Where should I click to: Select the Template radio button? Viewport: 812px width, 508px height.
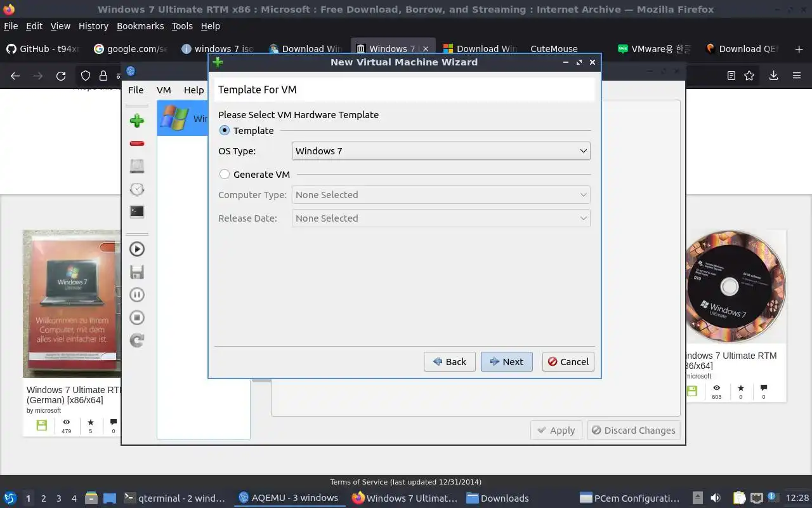pos(225,130)
